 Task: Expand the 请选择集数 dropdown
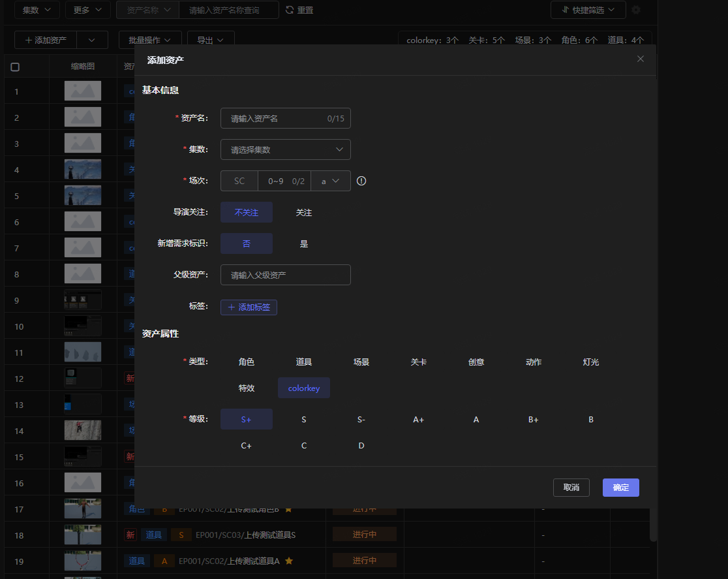coord(286,149)
